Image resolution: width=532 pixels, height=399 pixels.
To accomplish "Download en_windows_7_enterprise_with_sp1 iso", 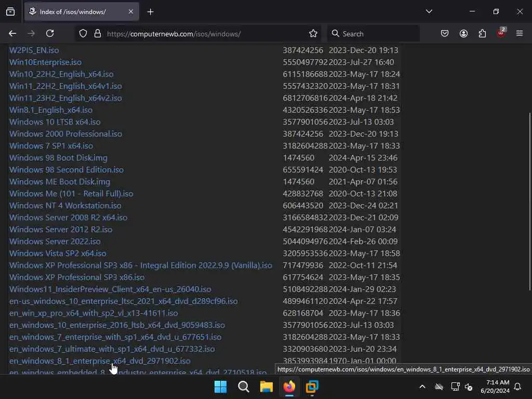I will point(115,337).
